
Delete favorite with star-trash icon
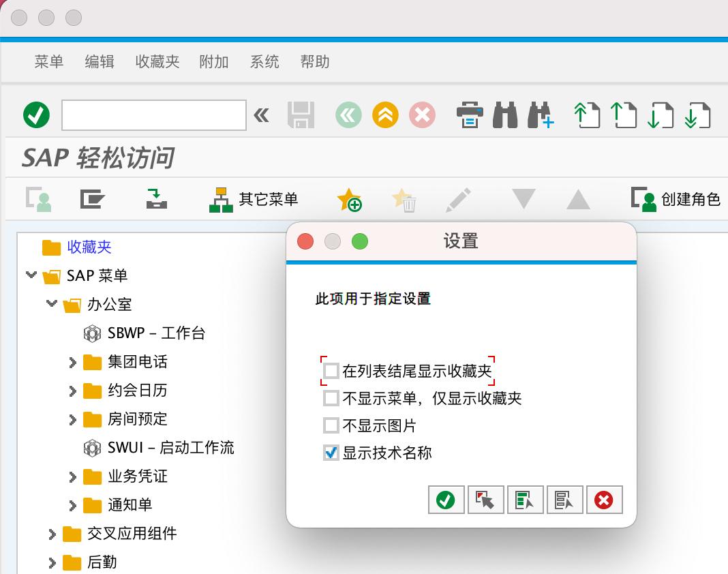pyautogui.click(x=404, y=200)
